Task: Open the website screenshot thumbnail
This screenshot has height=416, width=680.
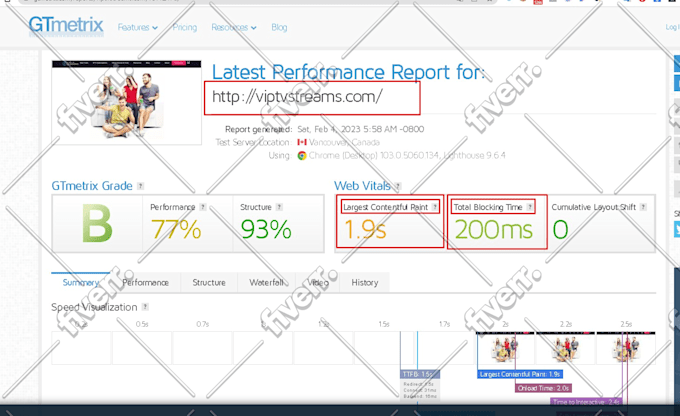Action: (127, 102)
